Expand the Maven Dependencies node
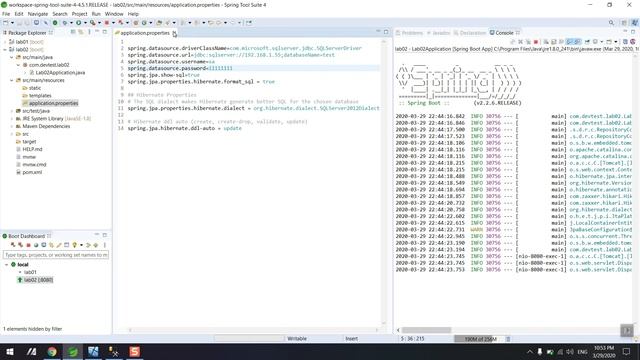This screenshot has height=360, width=640. pos(12,127)
